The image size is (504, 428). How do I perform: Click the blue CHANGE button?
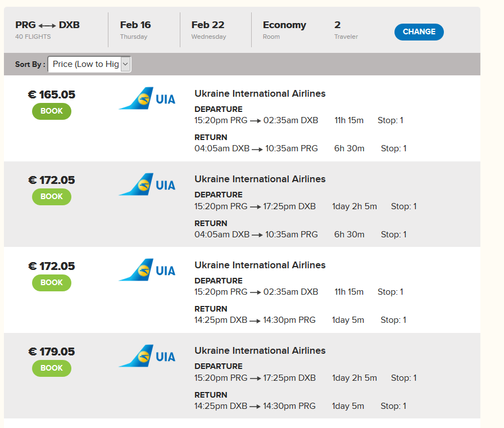click(x=419, y=32)
